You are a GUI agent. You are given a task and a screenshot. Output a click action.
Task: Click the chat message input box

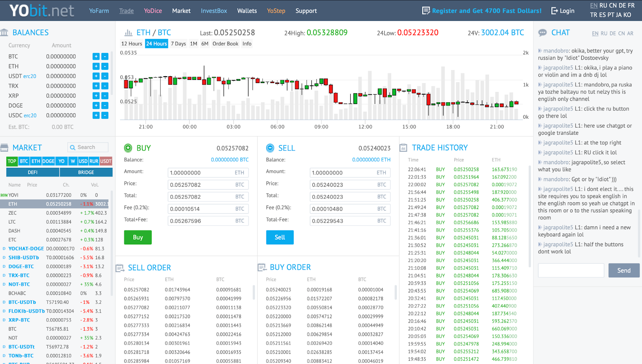pyautogui.click(x=571, y=270)
